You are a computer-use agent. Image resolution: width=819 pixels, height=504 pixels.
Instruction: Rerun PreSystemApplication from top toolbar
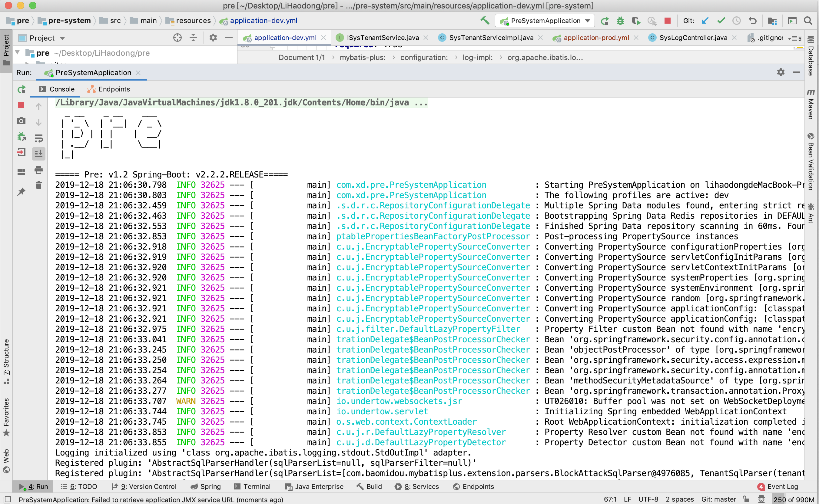click(604, 21)
